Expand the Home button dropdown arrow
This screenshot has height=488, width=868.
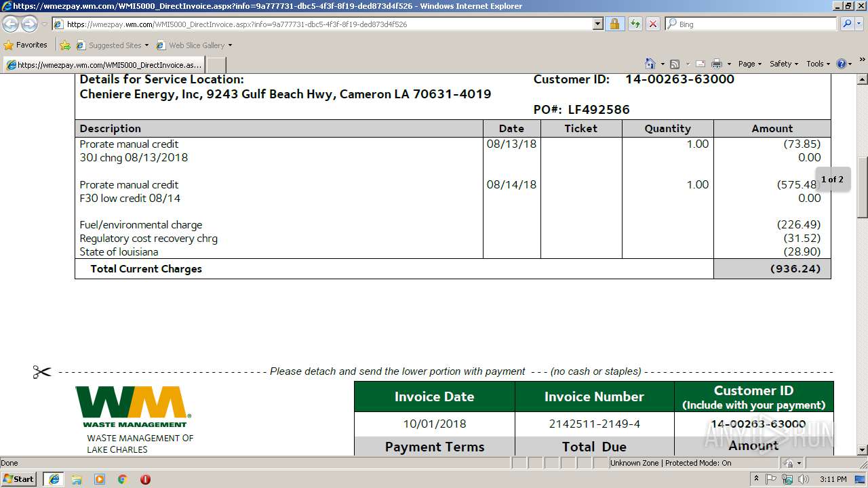(663, 64)
